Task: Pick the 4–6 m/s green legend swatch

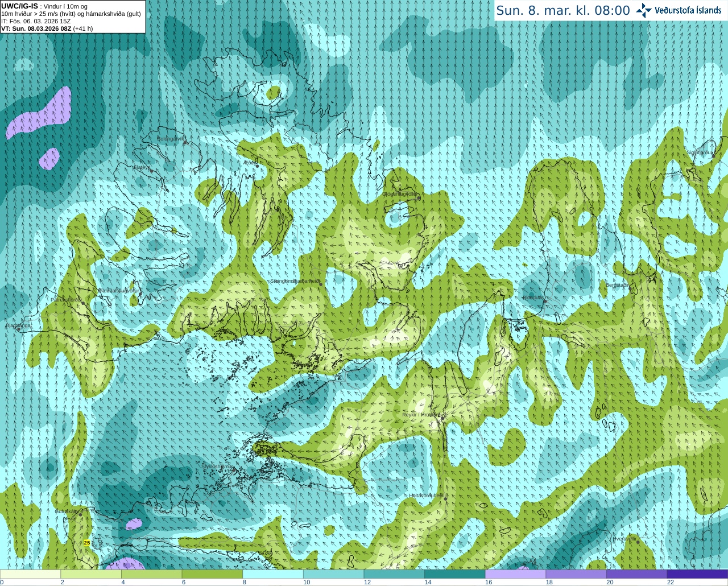Action: pyautogui.click(x=152, y=574)
